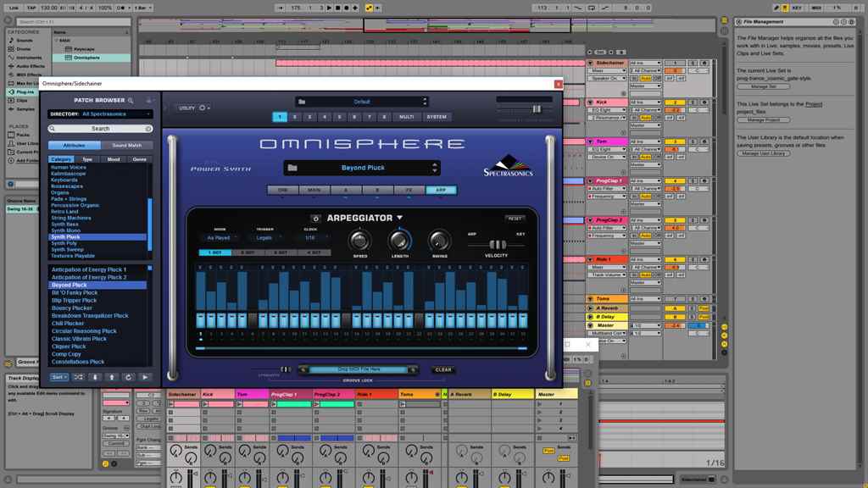868x488 pixels.
Task: Adjust arpeggiator Velocity slider
Action: [x=497, y=245]
